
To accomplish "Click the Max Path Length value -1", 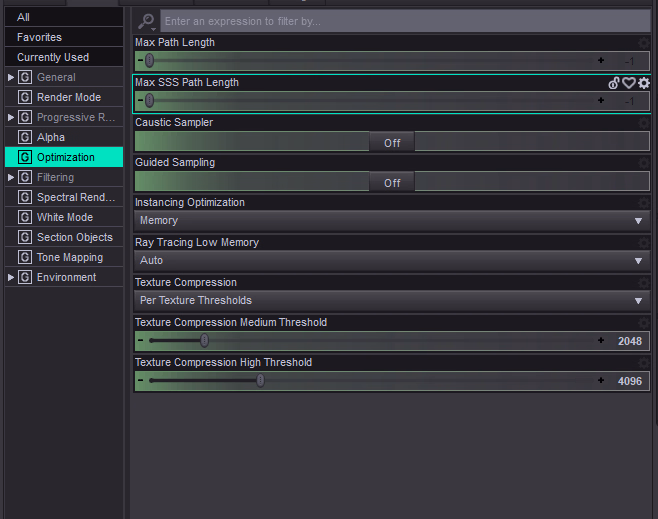I will click(629, 61).
